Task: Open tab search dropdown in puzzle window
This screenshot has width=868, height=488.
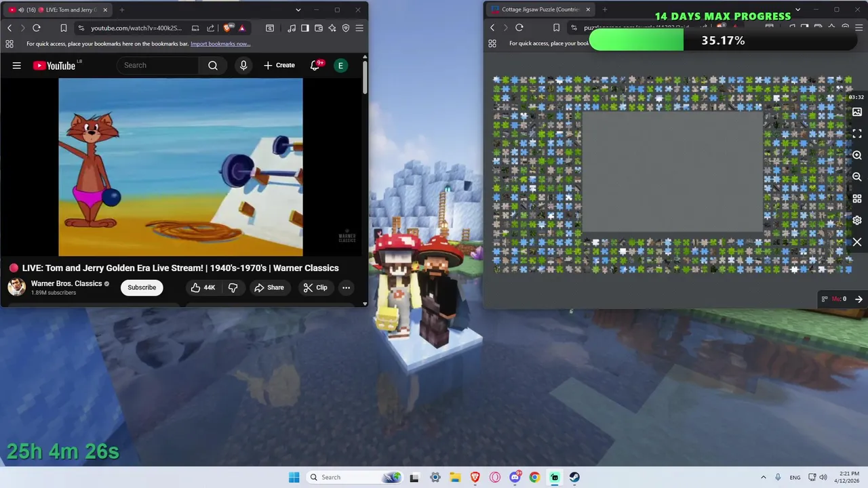Action: point(797,10)
